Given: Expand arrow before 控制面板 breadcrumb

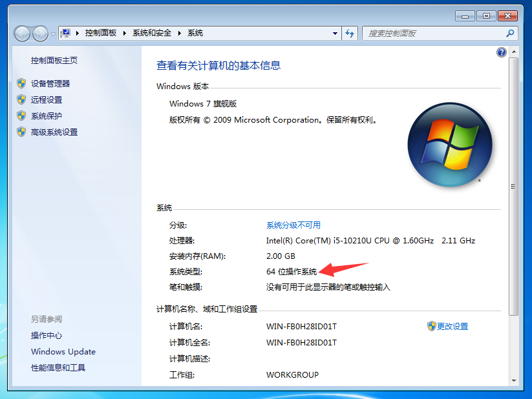Looking at the screenshot, I should coord(78,33).
